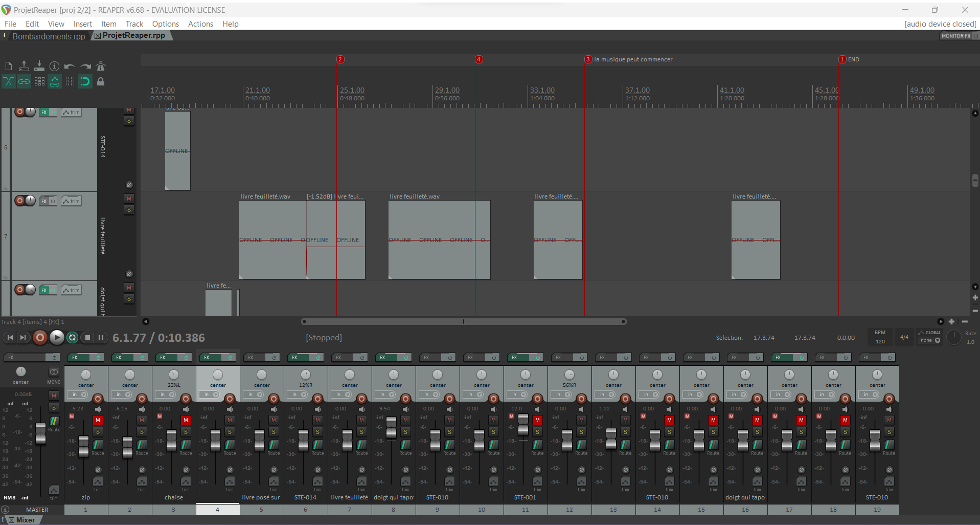
Task: Click volume fader on zip mixer track
Action: pyautogui.click(x=84, y=447)
